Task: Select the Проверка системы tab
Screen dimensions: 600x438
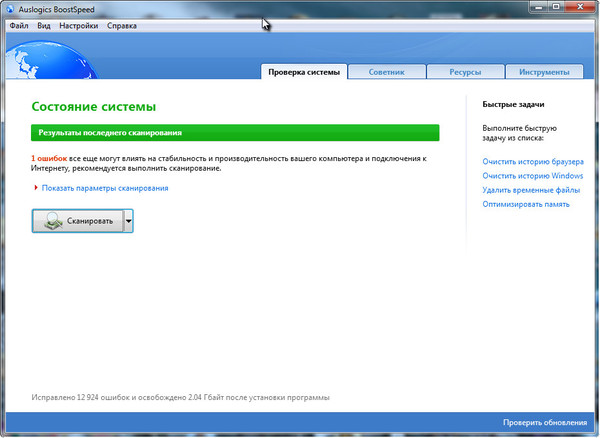Action: pos(304,72)
